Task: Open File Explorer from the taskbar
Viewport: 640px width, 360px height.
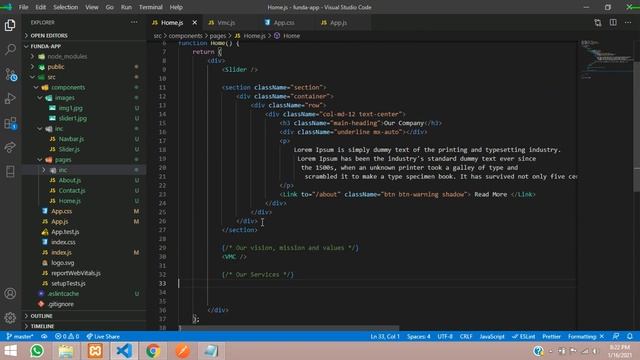Action: point(66,351)
